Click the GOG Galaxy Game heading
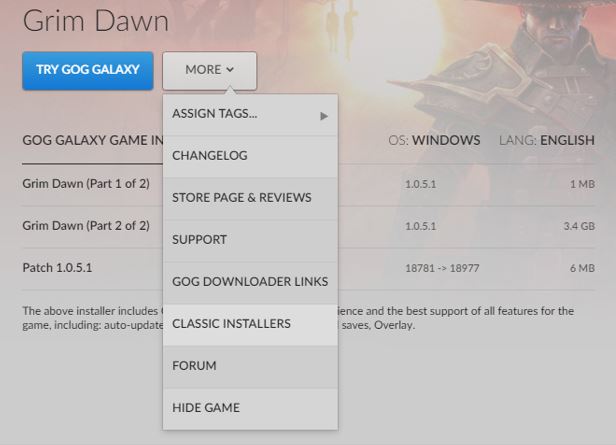The width and height of the screenshot is (616, 445). (93, 140)
